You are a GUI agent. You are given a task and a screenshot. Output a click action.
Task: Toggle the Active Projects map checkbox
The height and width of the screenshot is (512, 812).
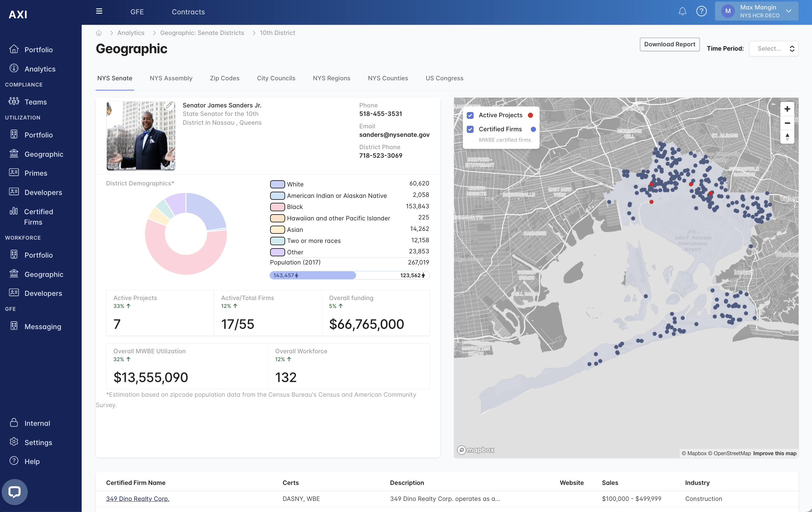click(470, 115)
